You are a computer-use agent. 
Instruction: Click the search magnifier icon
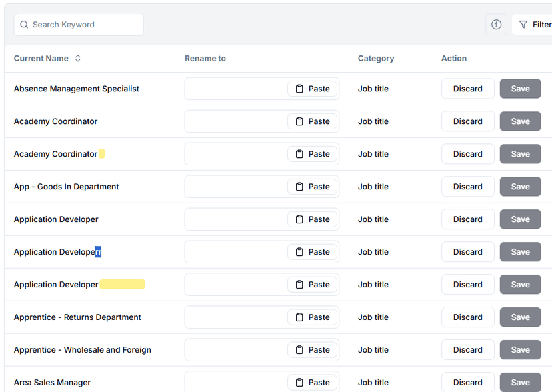click(x=24, y=24)
